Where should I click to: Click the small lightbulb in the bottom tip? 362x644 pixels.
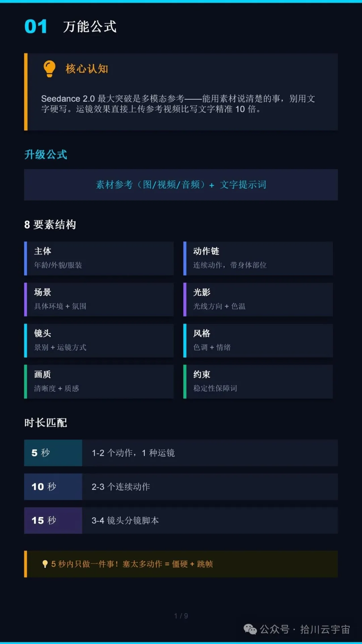[45, 564]
